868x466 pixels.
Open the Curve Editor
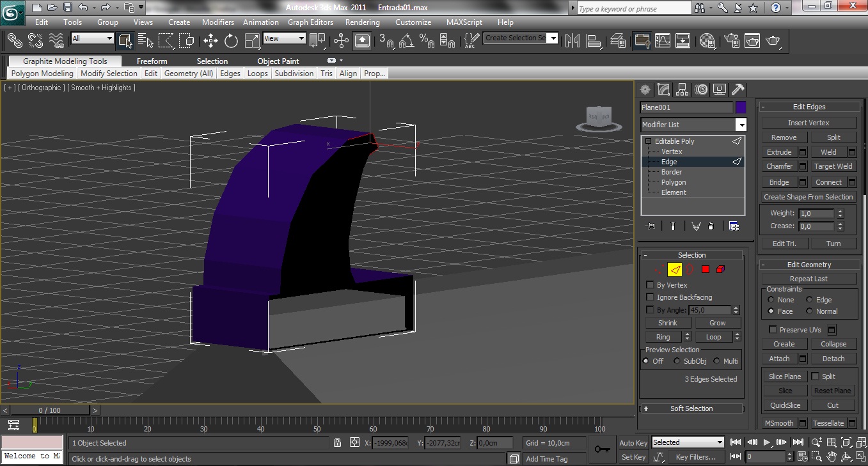click(x=663, y=41)
